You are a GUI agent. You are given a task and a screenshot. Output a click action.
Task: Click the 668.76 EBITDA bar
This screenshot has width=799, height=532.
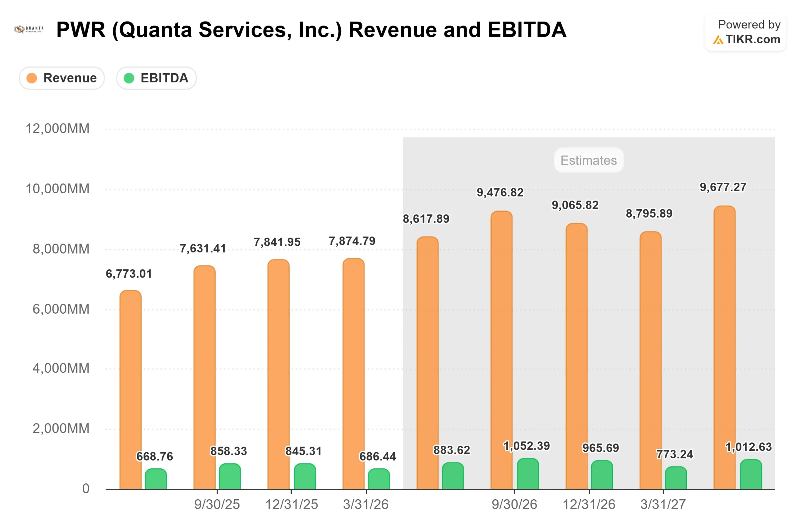(x=156, y=479)
